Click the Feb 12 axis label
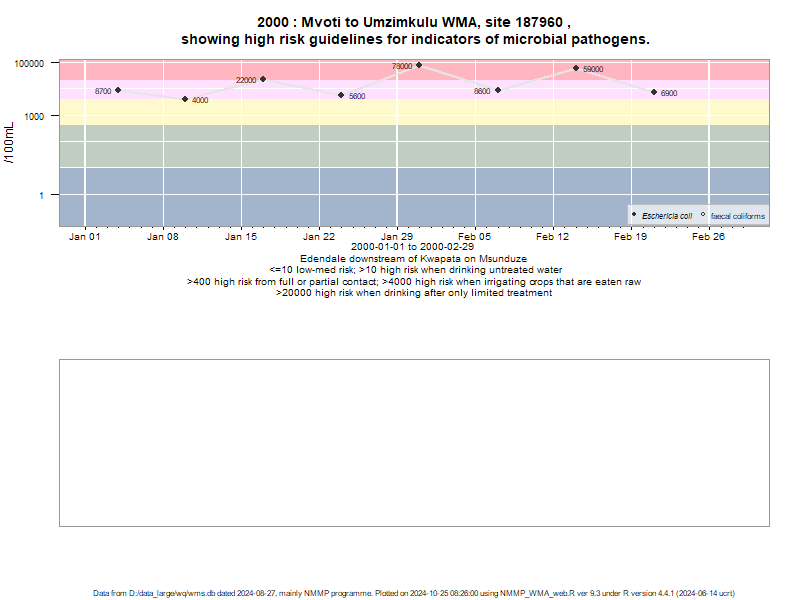This screenshot has width=800, height=600. coord(552,237)
